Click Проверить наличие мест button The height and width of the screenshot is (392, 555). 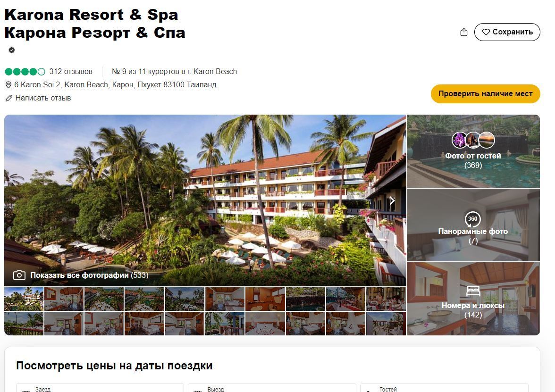[x=485, y=94]
